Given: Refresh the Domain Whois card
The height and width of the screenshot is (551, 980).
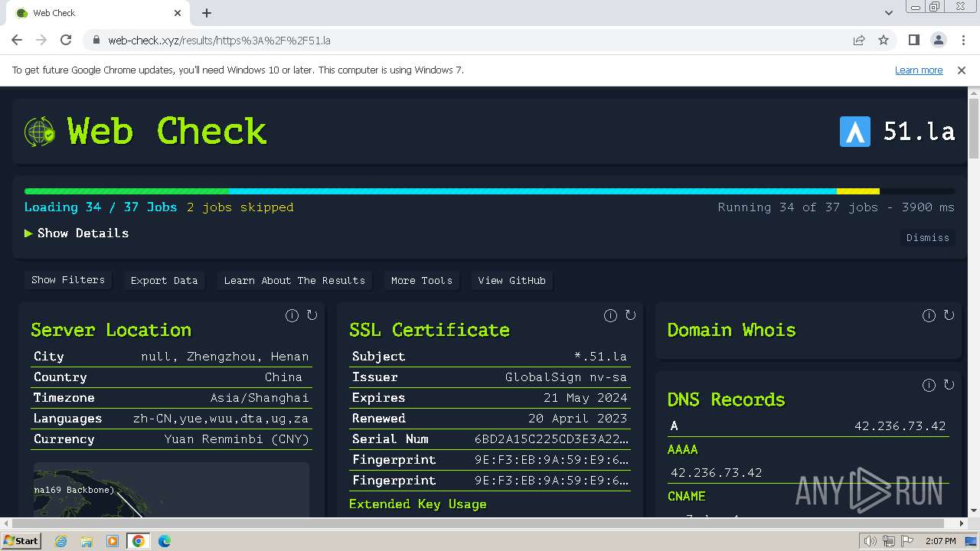Looking at the screenshot, I should pyautogui.click(x=949, y=315).
